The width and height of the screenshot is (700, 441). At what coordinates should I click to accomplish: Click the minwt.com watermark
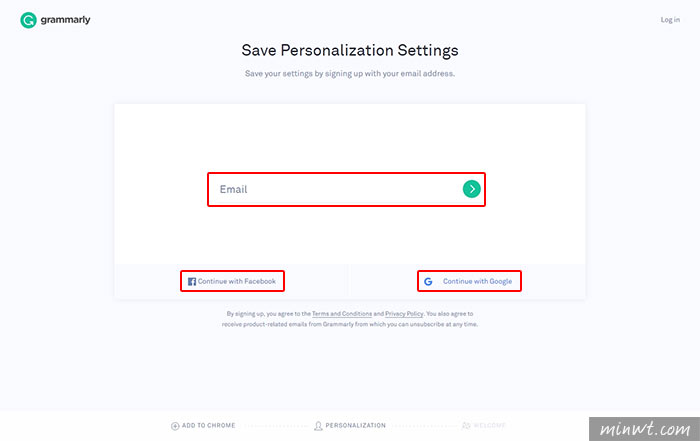point(644,429)
